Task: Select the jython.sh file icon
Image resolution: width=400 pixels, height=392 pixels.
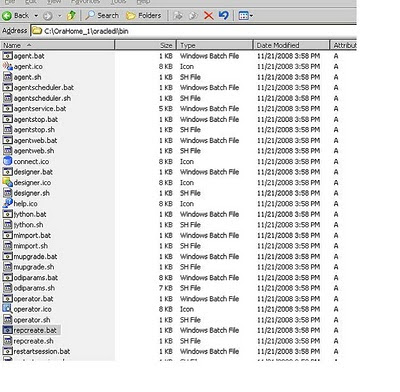Action: tap(8, 225)
